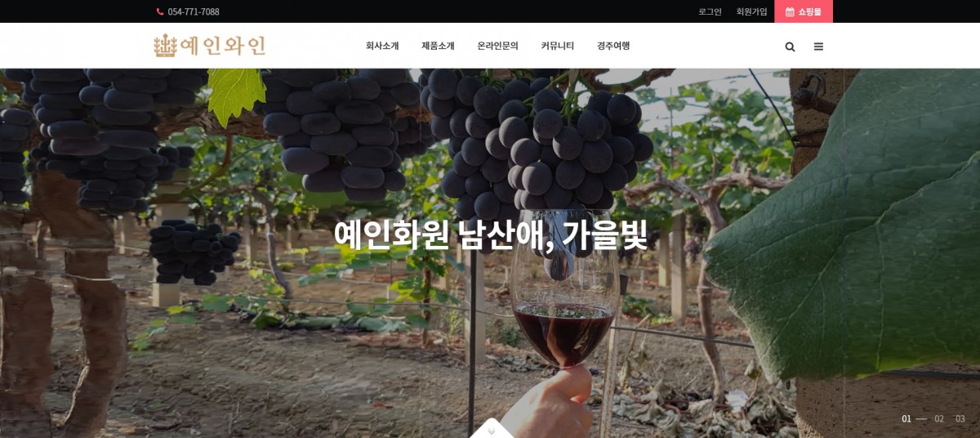
Task: Select slide indicator 01
Action: click(906, 418)
